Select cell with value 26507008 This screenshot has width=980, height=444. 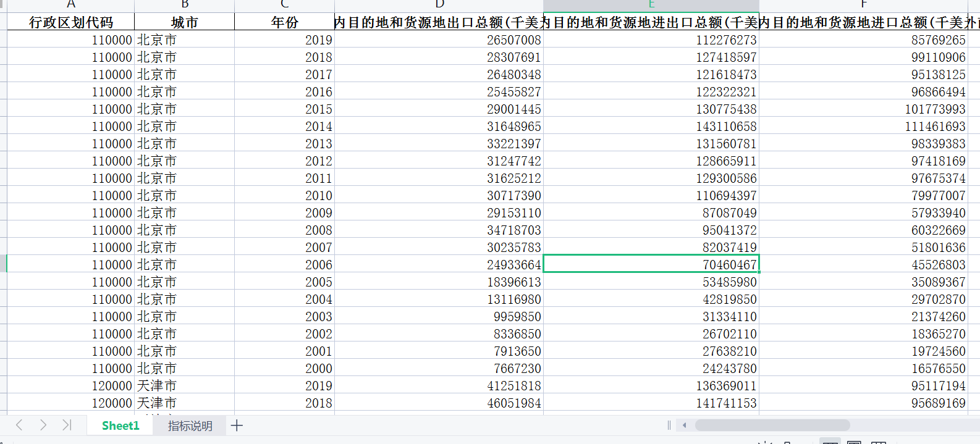pyautogui.click(x=439, y=40)
